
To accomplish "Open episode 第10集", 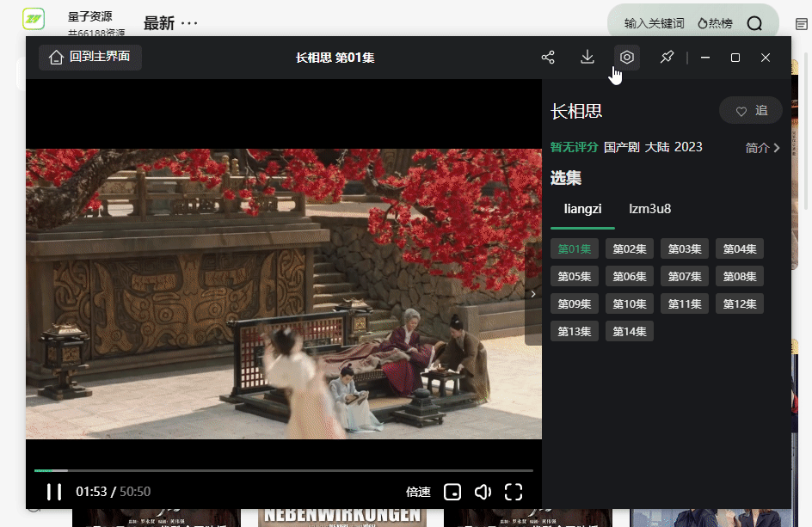I will [630, 303].
